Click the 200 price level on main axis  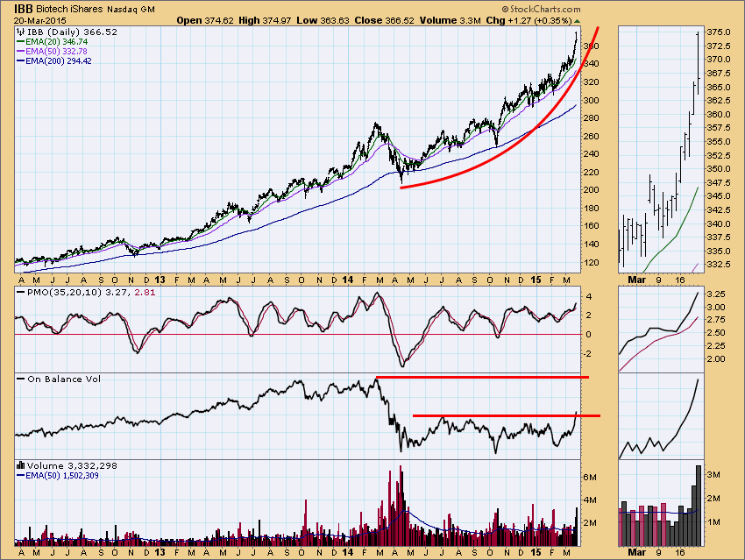592,190
